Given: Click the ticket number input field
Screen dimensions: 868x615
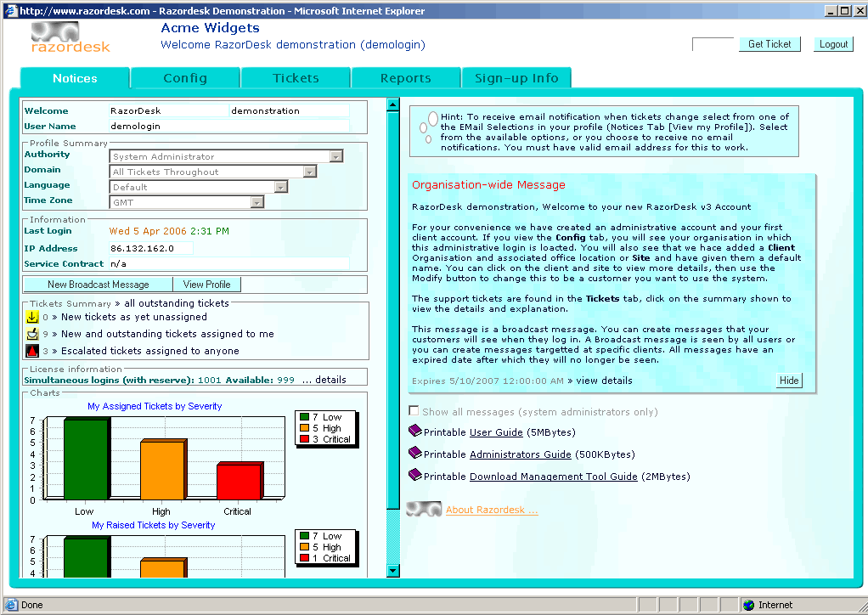Looking at the screenshot, I should (713, 44).
